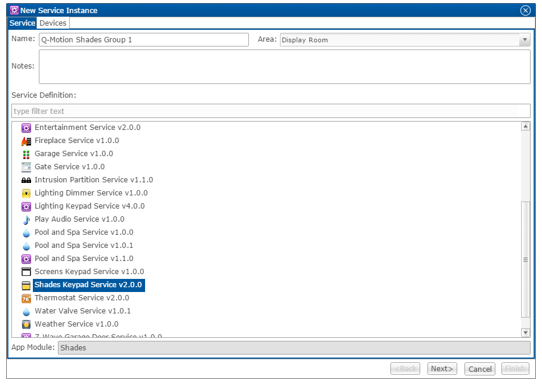The image size is (542, 385).
Task: Open the Area dropdown arrow
Action: point(525,40)
